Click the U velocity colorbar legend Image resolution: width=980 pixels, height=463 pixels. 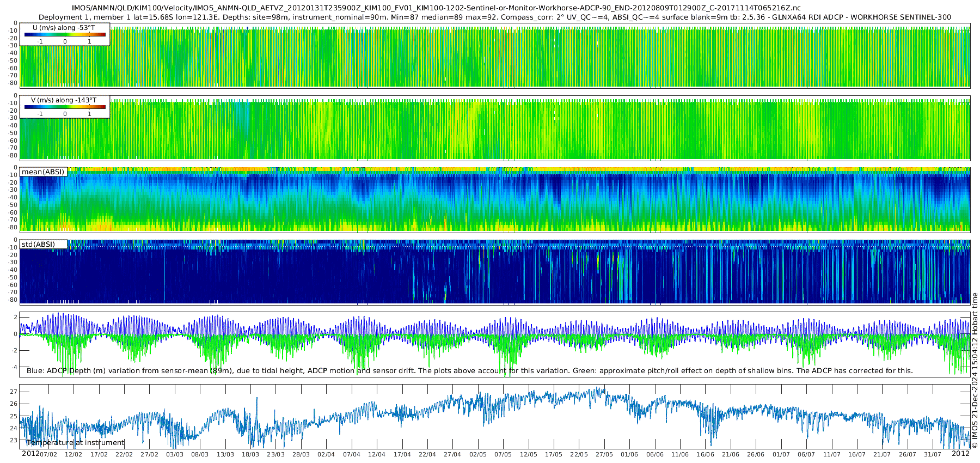tap(65, 34)
